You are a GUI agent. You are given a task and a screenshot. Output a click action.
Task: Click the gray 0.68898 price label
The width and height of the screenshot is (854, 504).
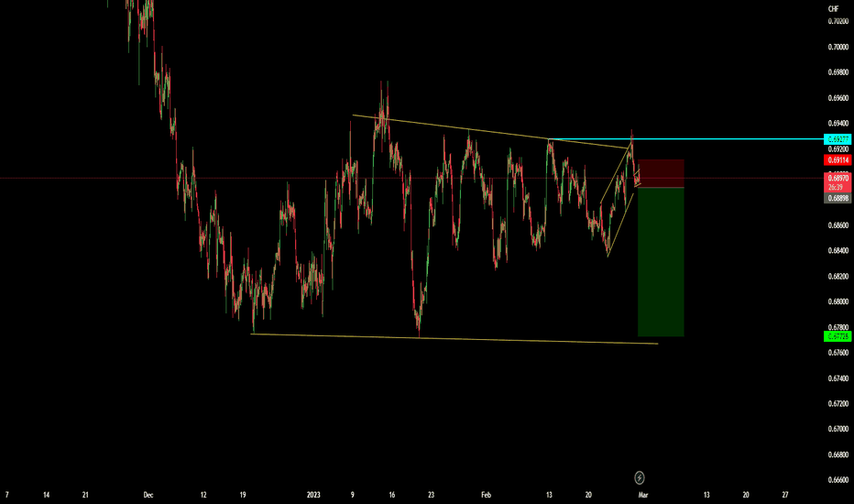click(838, 198)
